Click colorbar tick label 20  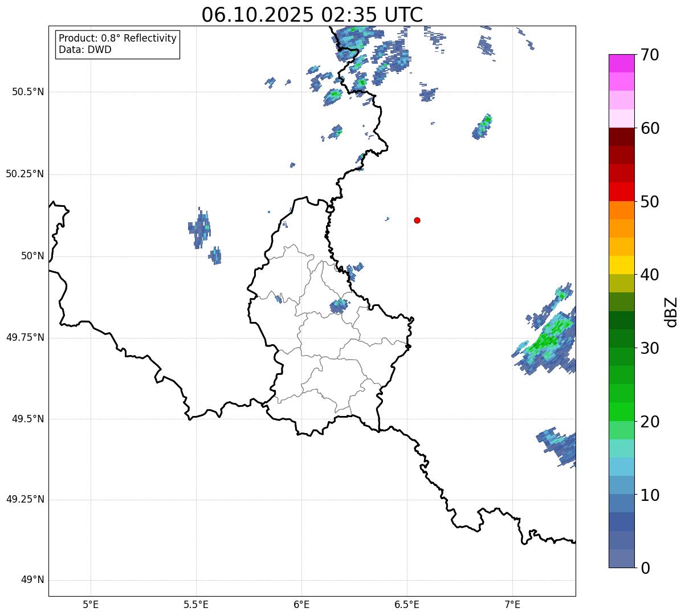pyautogui.click(x=650, y=422)
